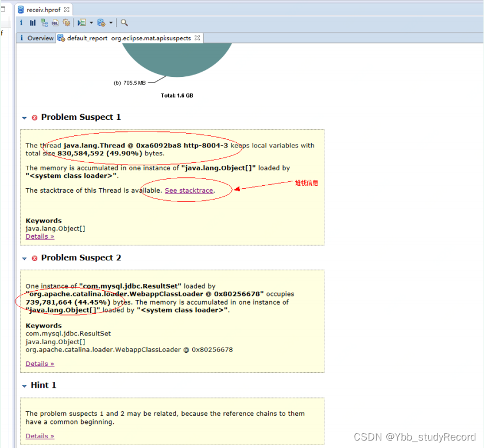The height and width of the screenshot is (448, 484).
Task: Collapse the Problem Suspect 2 section
Action: click(24, 258)
